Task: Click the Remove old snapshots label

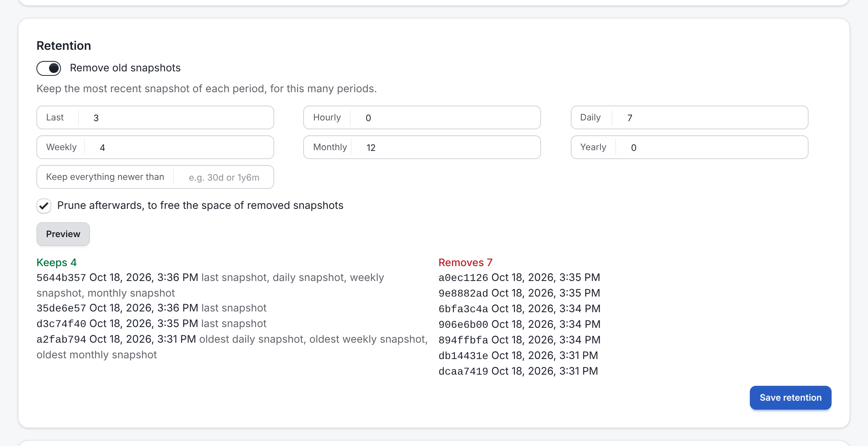Action: click(125, 68)
